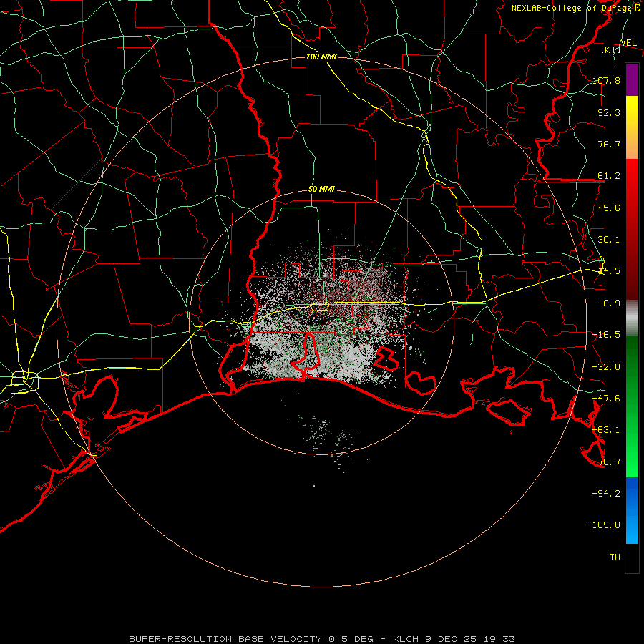This screenshot has height=644, width=644.
Task: Click the 76.7 velocity scale label
Action: pos(609,144)
